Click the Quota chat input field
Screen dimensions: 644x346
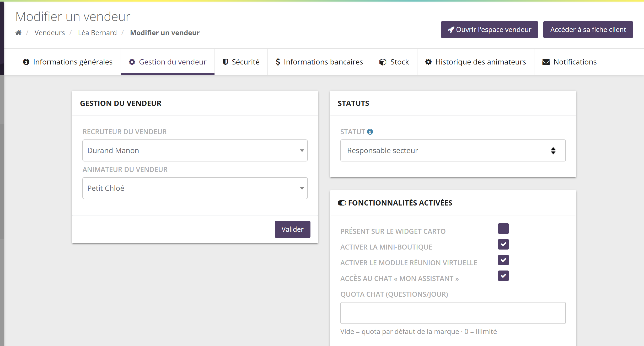point(453,313)
